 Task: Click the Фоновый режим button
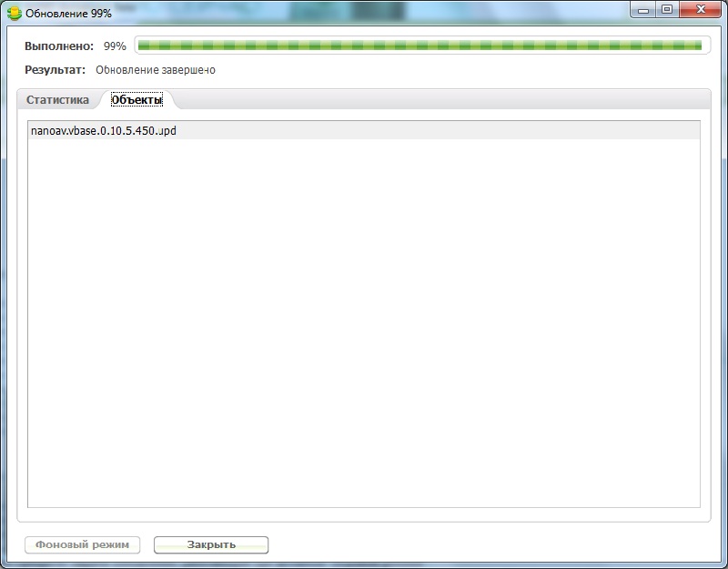83,545
